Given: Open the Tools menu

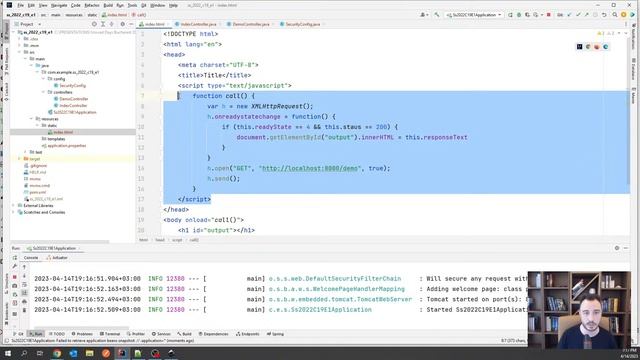Looking at the screenshot, I should point(132,5).
